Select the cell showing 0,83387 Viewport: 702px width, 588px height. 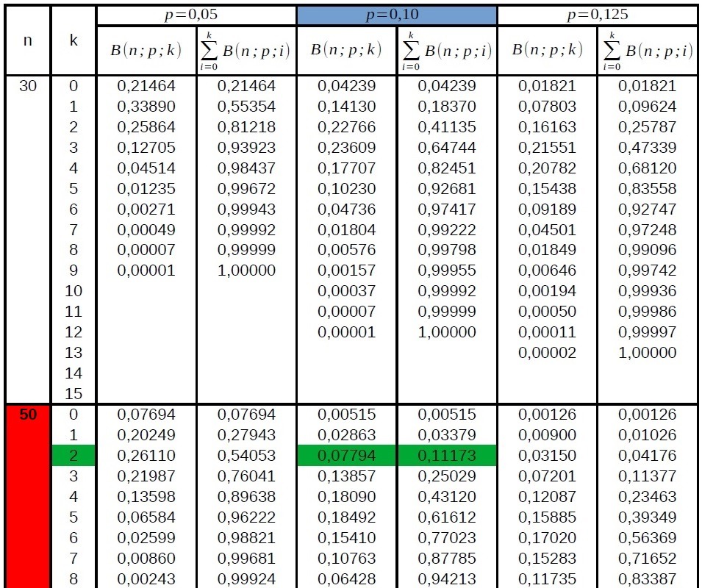647,579
